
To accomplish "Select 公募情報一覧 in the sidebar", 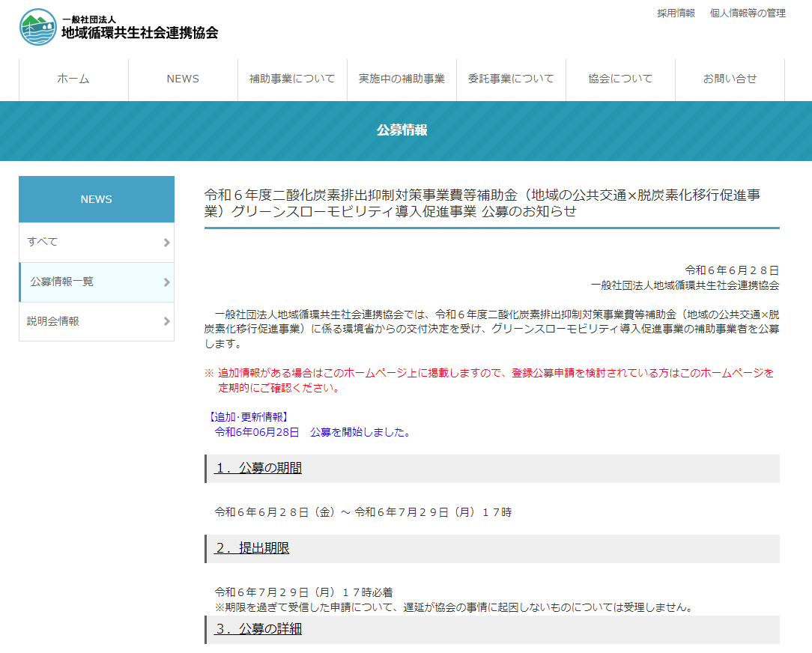I will pos(62,282).
